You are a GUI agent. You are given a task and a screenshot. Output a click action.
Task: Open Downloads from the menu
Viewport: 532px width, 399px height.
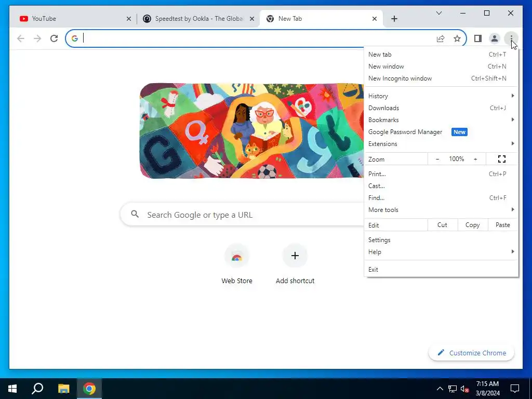pyautogui.click(x=441, y=108)
